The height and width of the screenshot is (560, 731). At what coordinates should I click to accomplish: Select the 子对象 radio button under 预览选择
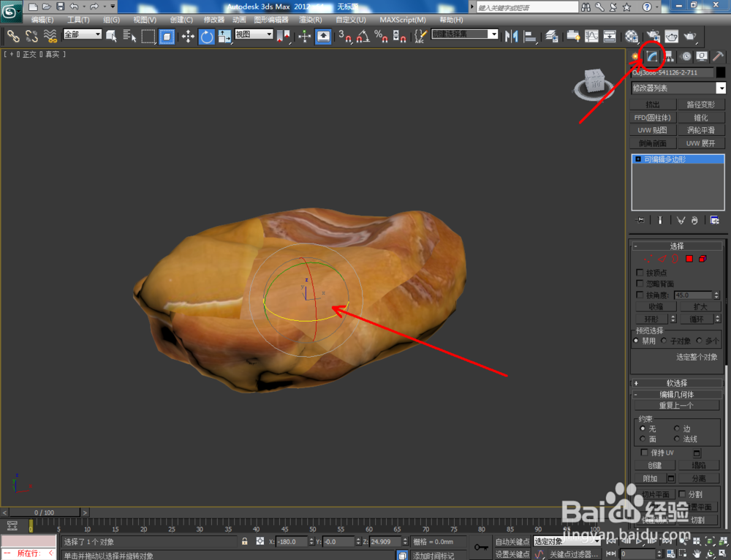664,340
